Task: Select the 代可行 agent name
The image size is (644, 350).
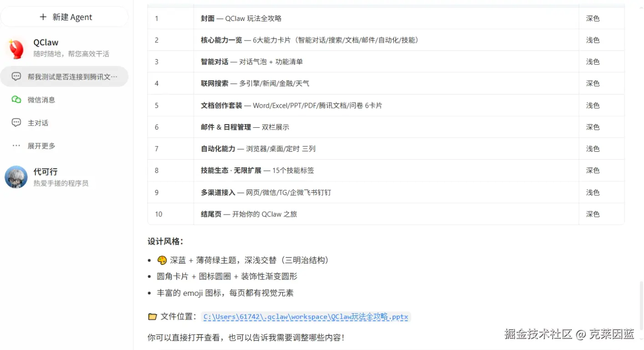Action: tap(45, 172)
